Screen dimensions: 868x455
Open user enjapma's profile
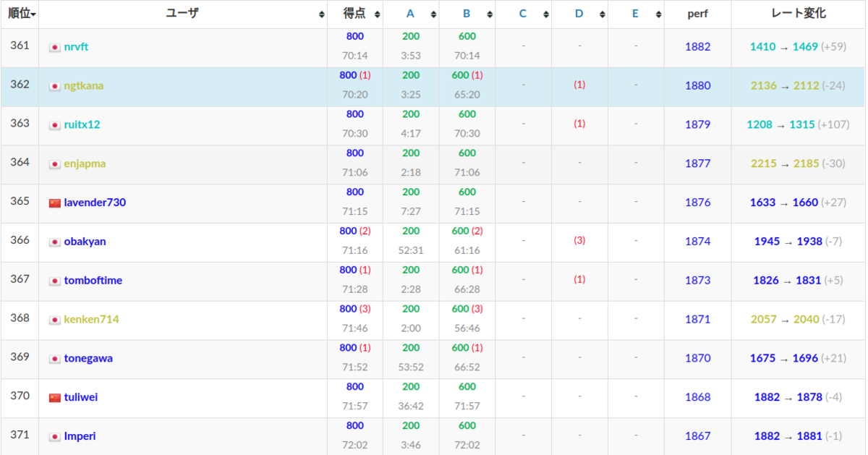click(85, 164)
